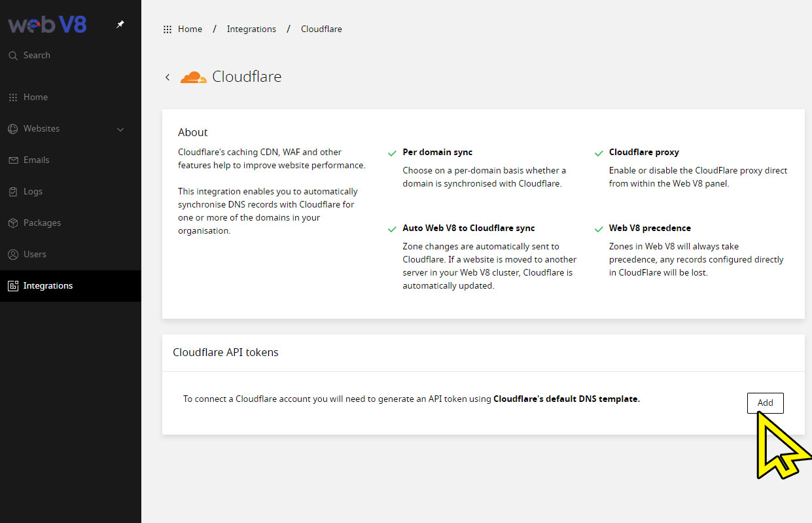Click the Cloudflare API tokens heading

[226, 353]
